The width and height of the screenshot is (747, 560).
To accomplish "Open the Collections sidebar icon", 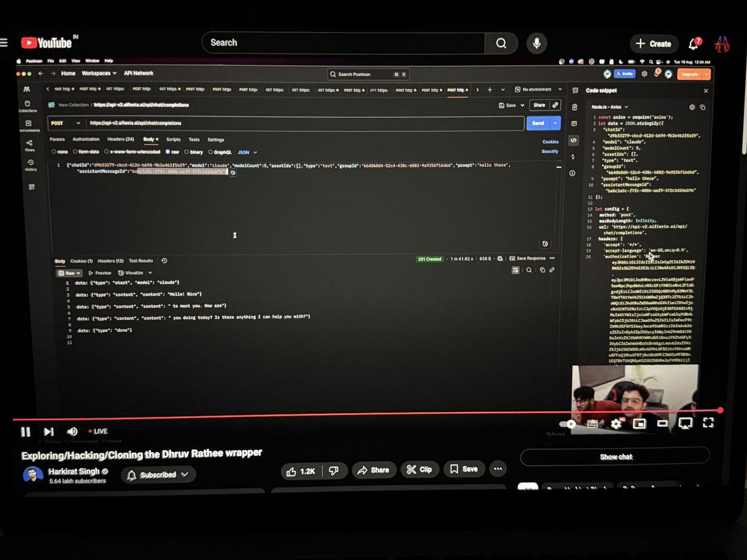I will point(27,106).
